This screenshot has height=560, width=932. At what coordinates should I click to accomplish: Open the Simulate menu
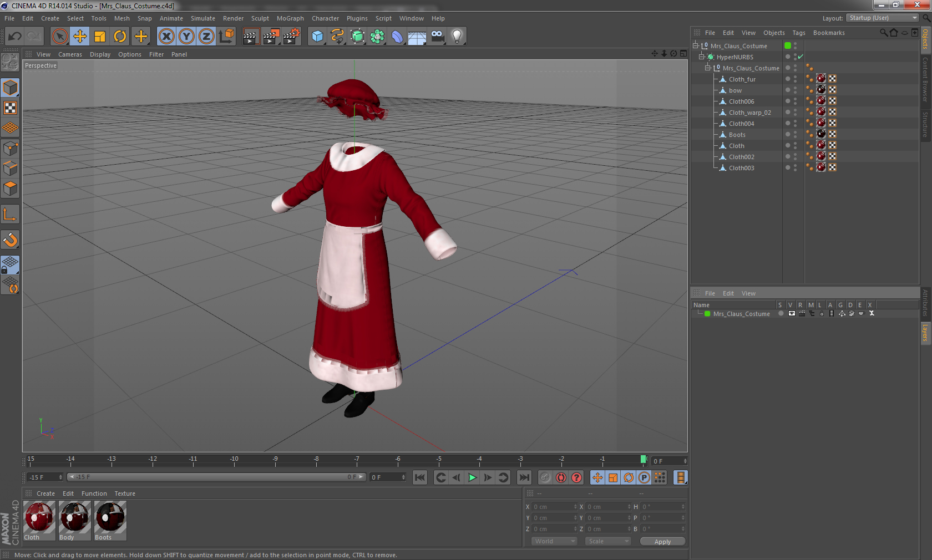pos(202,18)
